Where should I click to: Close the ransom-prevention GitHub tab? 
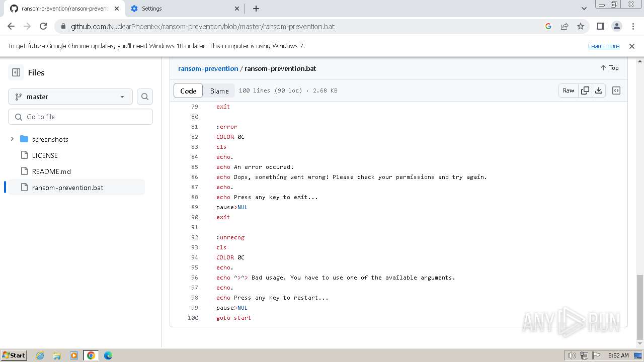coord(117,9)
